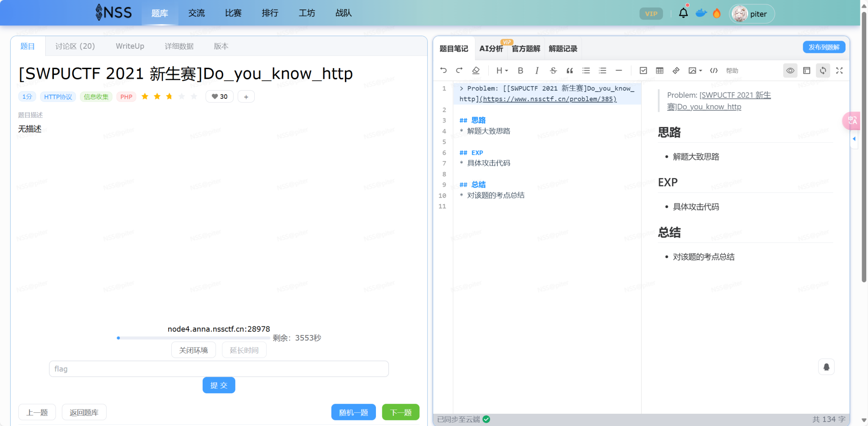Insert an unordered list
868x426 pixels.
586,70
